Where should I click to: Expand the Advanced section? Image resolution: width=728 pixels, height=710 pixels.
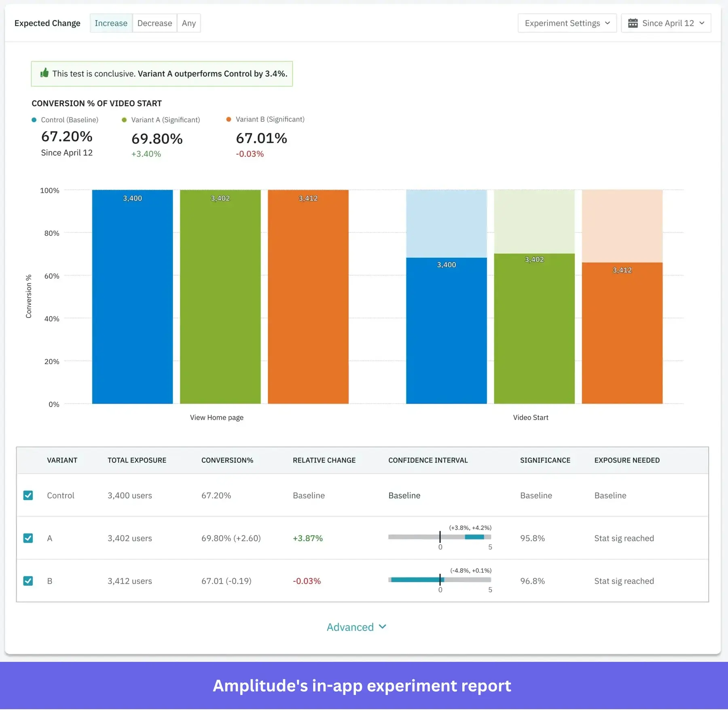(356, 627)
